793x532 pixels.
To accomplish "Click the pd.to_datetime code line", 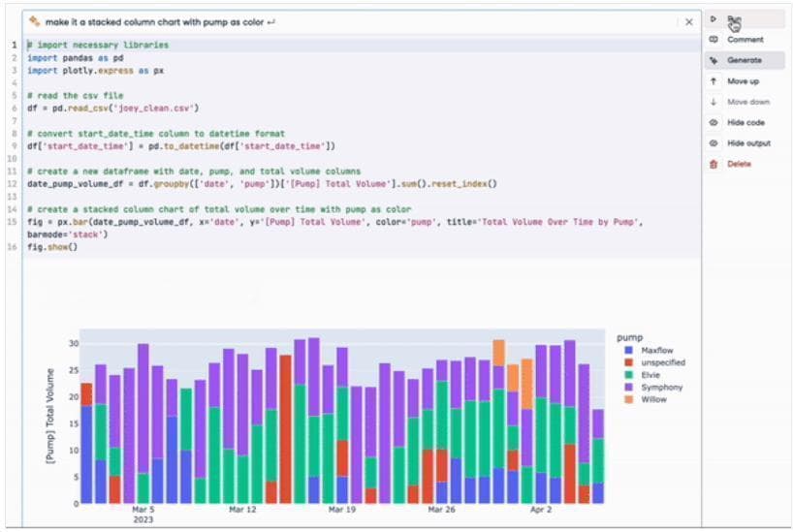I will click(x=181, y=146).
